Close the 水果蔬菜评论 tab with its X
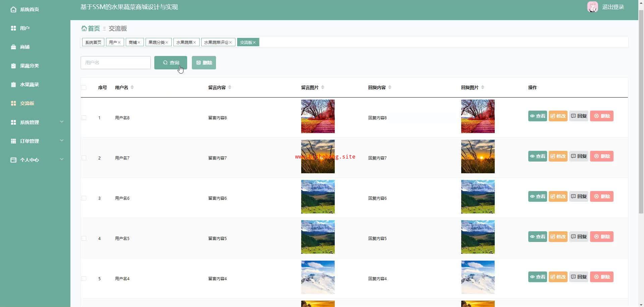This screenshot has width=644, height=307. [x=230, y=43]
